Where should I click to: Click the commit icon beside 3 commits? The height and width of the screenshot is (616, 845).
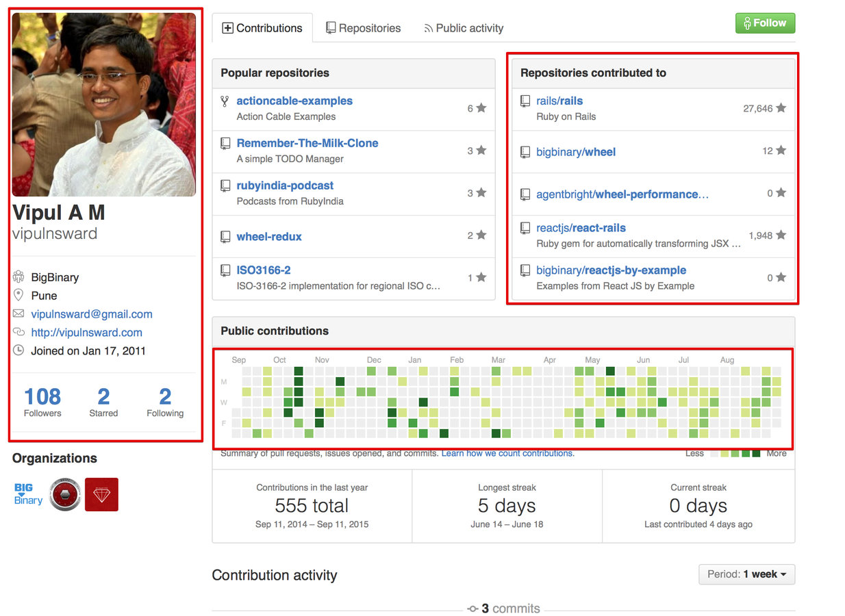click(x=472, y=608)
